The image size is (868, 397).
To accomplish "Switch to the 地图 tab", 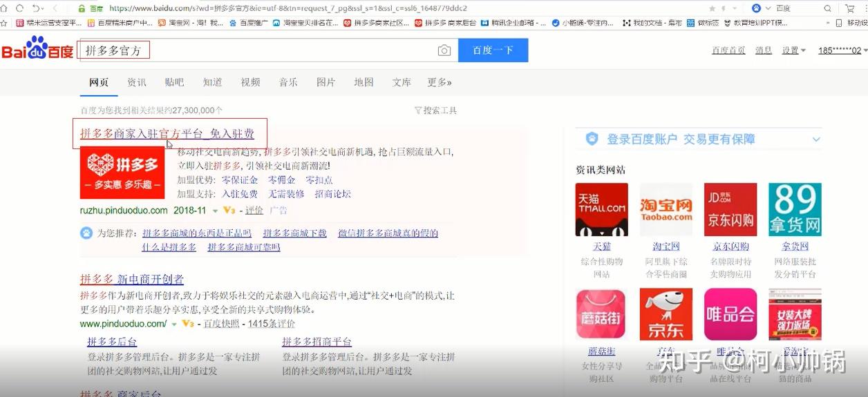I will point(364,82).
